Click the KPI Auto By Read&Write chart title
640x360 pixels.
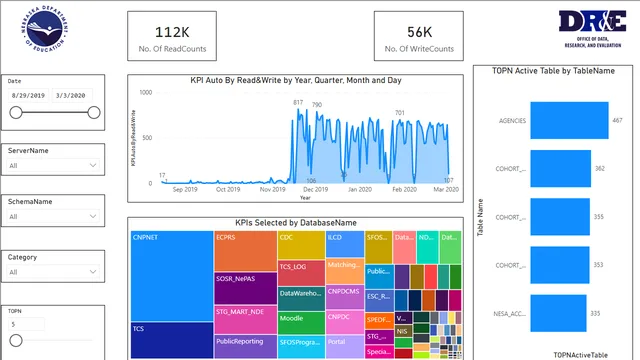click(296, 80)
